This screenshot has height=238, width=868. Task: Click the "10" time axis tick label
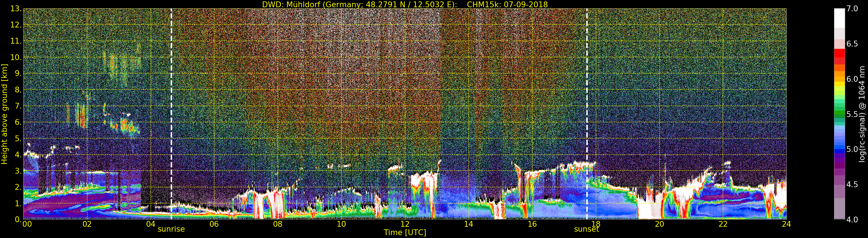(x=341, y=224)
